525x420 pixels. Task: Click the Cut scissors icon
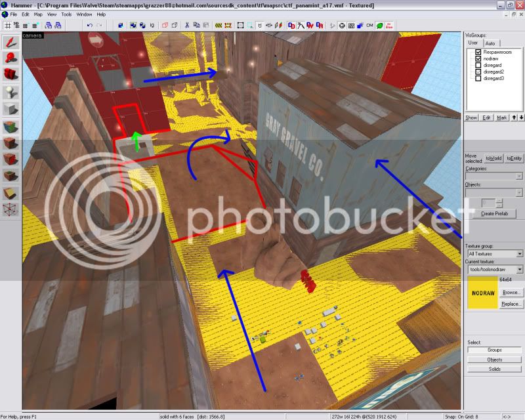pyautogui.click(x=187, y=26)
